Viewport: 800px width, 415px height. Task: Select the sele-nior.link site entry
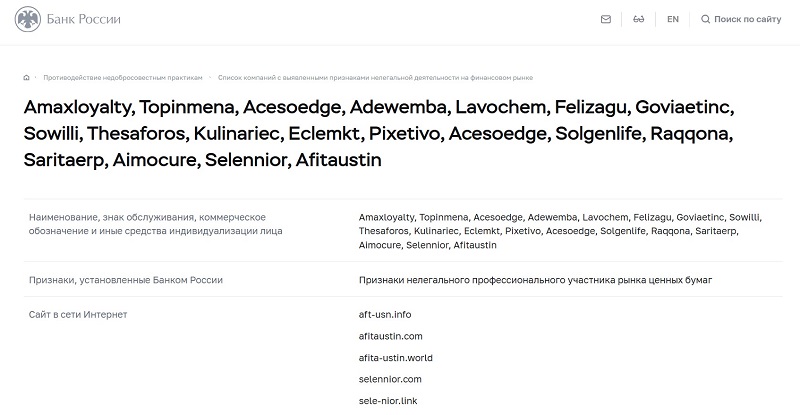coord(389,401)
